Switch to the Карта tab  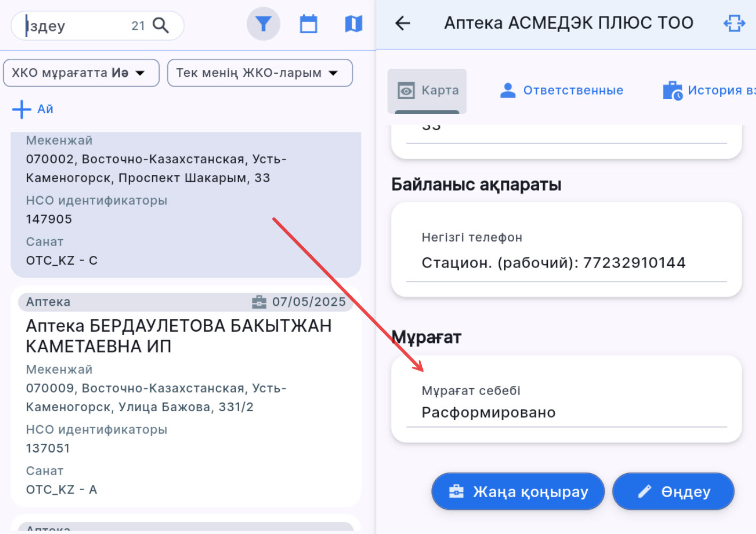427,91
